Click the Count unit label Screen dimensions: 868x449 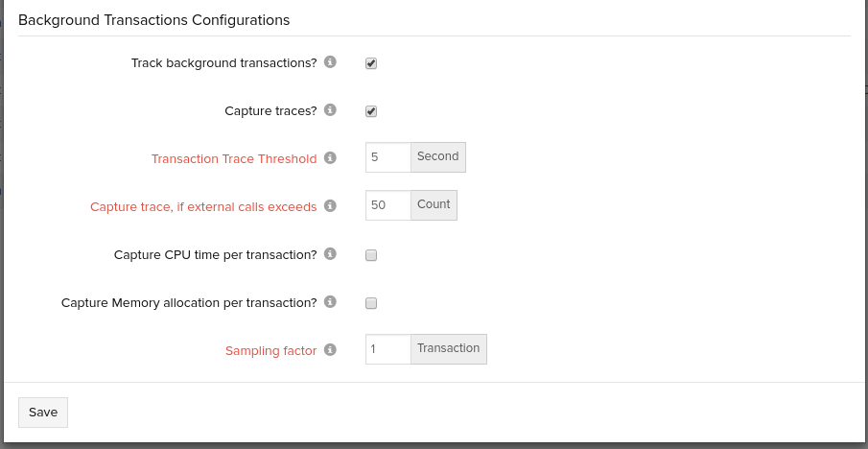434,205
